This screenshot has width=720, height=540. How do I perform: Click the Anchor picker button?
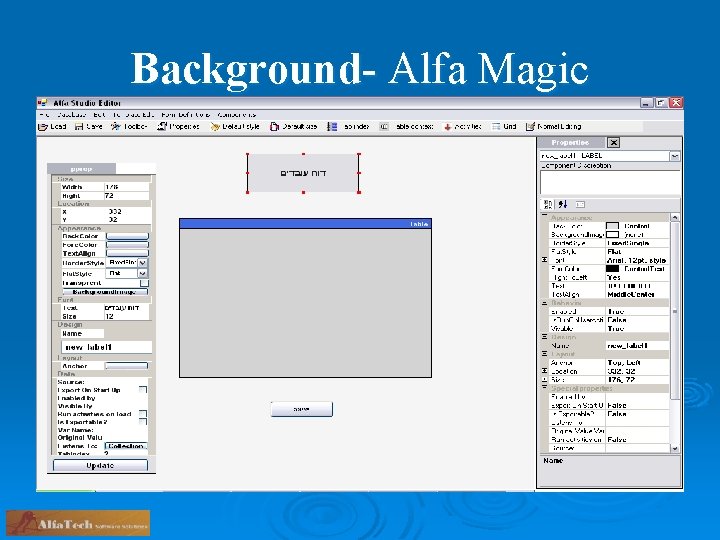tap(126, 366)
